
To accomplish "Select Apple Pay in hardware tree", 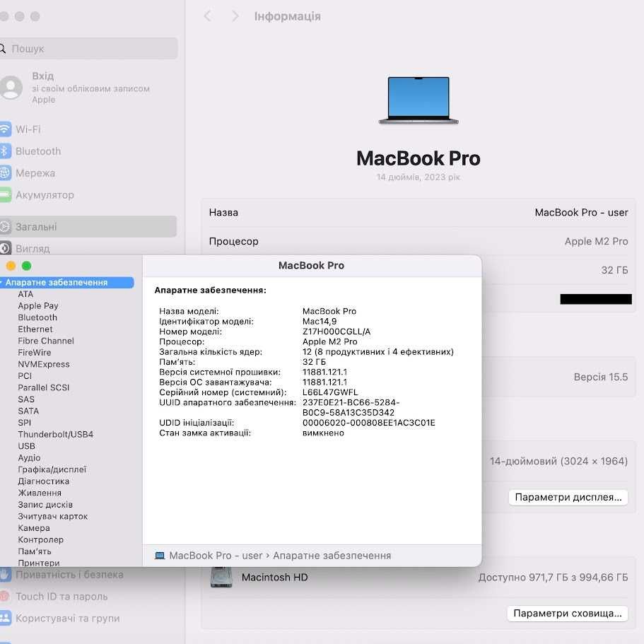I will click(x=38, y=306).
